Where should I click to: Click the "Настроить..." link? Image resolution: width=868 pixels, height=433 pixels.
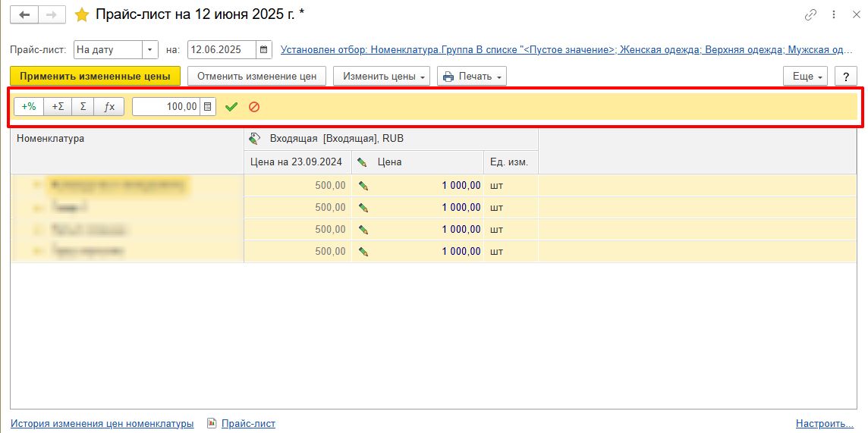(x=825, y=424)
